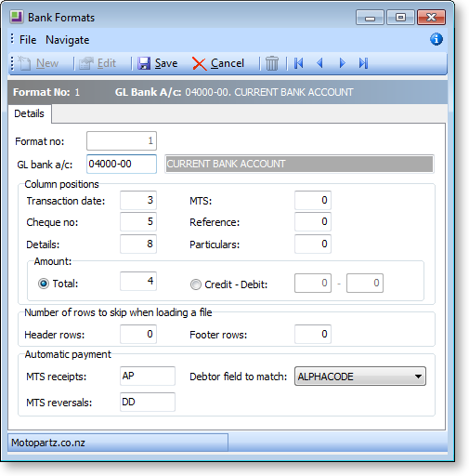
Task: Go to next record arrow
Action: (x=342, y=63)
